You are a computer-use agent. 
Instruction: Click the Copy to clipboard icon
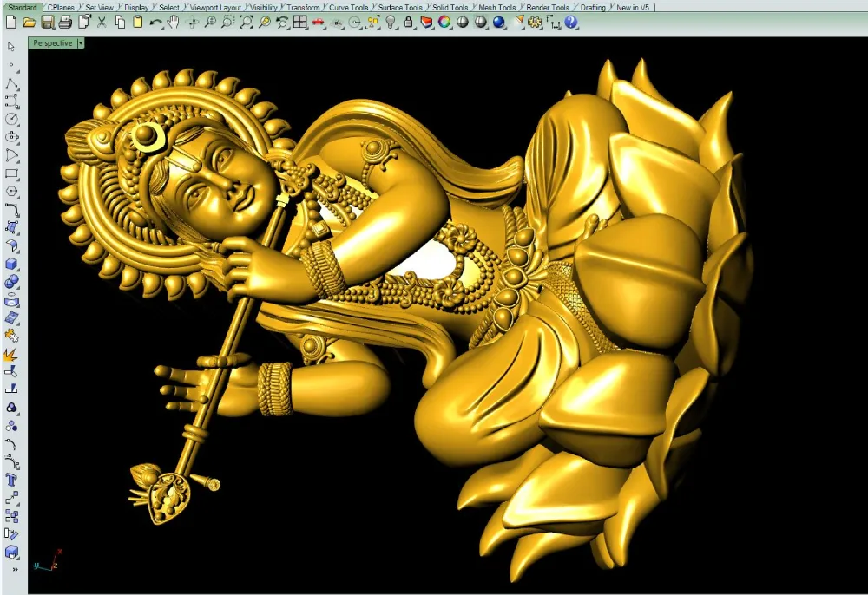(x=120, y=23)
